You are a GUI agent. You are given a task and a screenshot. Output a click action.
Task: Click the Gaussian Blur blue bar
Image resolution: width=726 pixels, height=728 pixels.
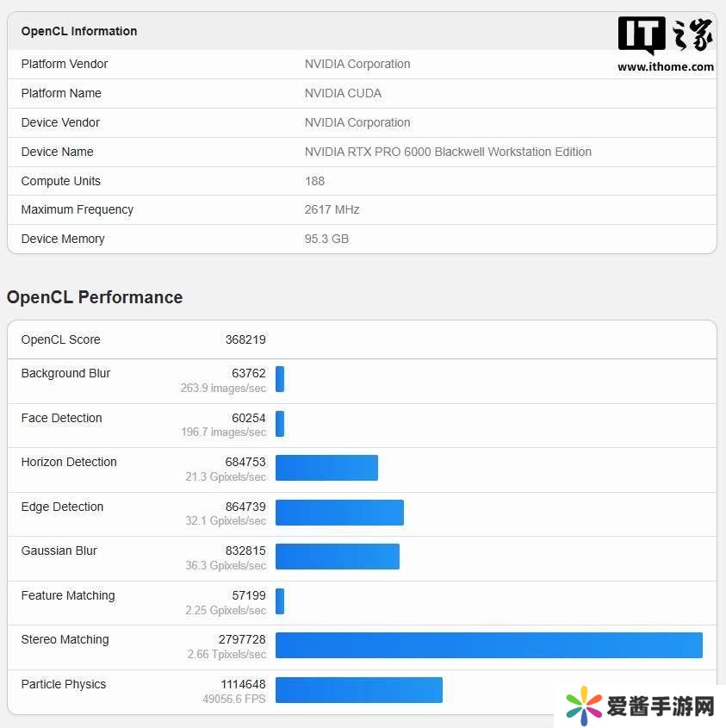point(337,557)
